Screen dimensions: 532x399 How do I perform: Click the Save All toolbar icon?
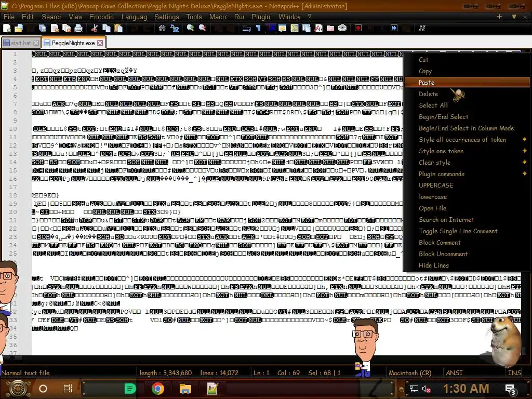click(43, 28)
